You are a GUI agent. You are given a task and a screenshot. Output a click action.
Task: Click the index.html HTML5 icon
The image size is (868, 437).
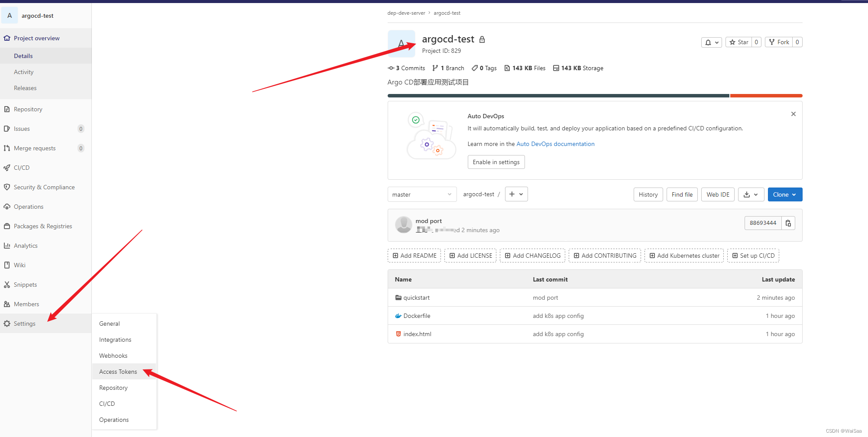[x=398, y=334]
